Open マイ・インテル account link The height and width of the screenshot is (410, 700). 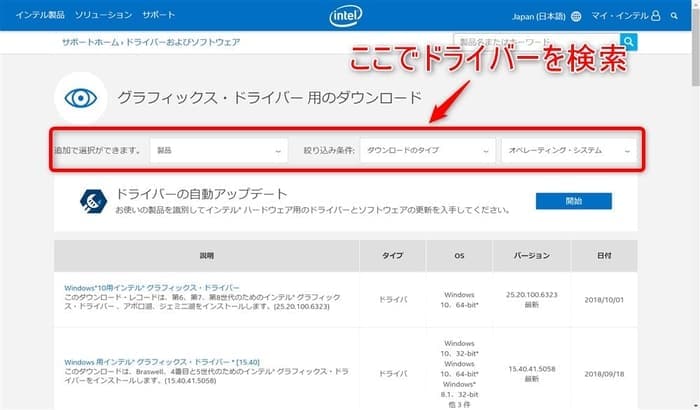click(620, 16)
